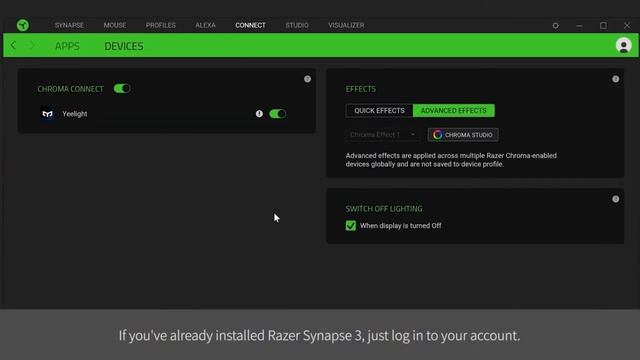Open help icon in Chroma Connect panel
The image size is (640, 360).
pyautogui.click(x=307, y=79)
